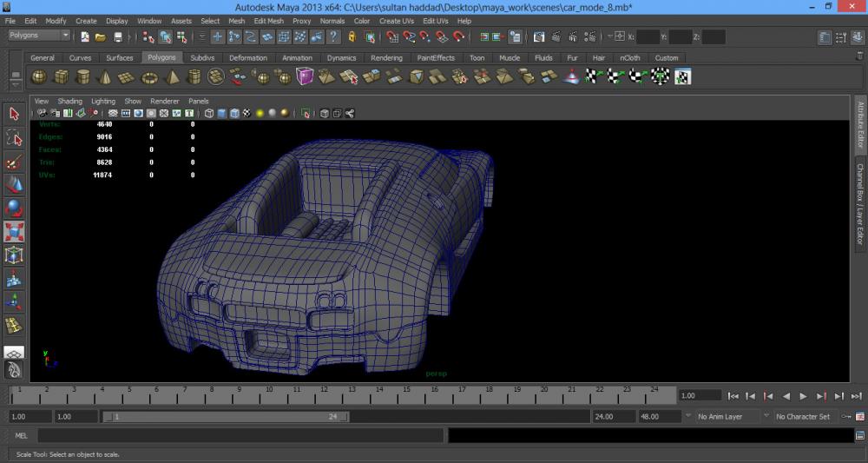Expand the No Anim Layer dropdown
Image resolution: width=868 pixels, height=463 pixels.
pos(730,417)
